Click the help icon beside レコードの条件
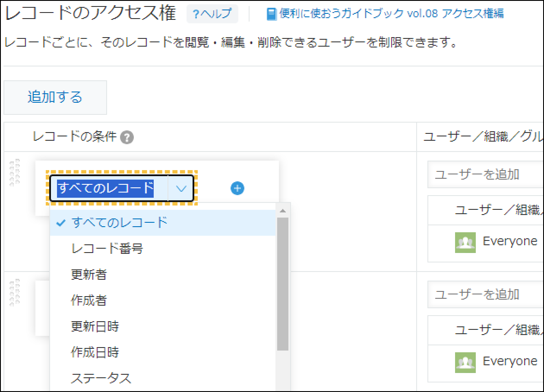Image resolution: width=544 pixels, height=392 pixels. (x=127, y=138)
